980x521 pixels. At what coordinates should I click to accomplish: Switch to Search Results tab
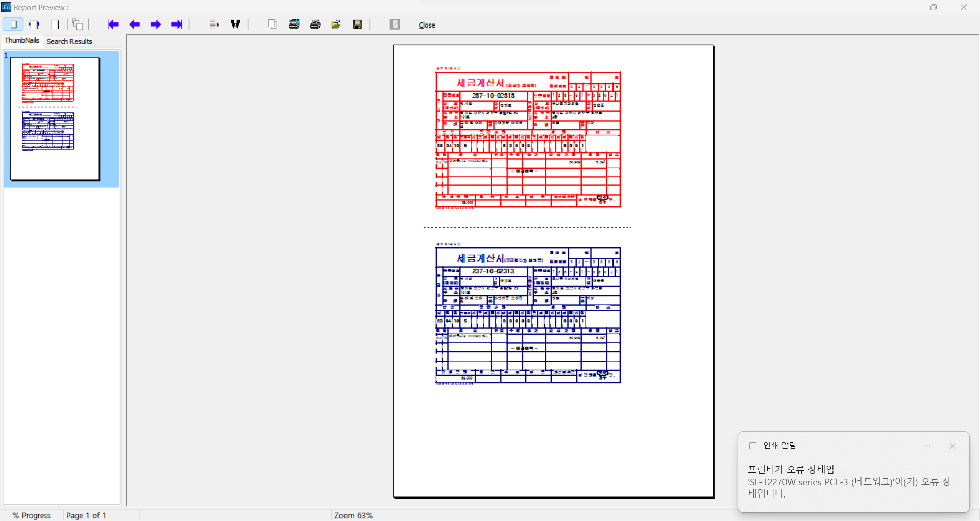[69, 41]
